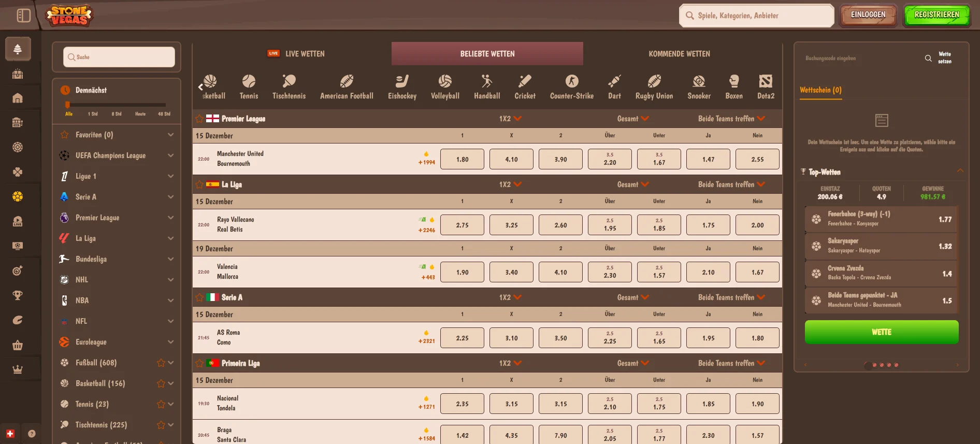
Task: Select the Snooker sport icon
Action: click(x=699, y=87)
